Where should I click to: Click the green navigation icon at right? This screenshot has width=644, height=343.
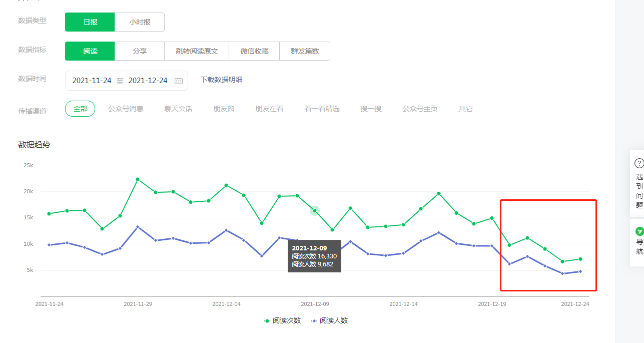[x=639, y=231]
